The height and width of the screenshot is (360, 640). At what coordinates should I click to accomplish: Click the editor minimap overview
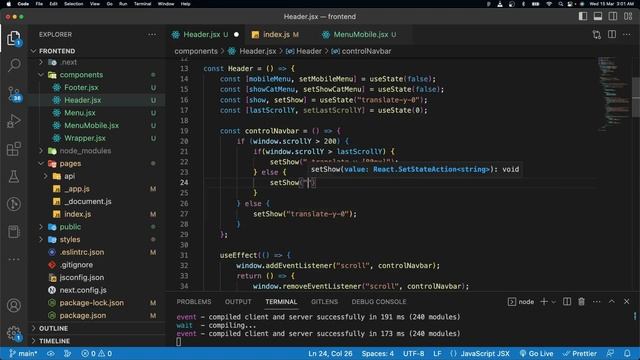coord(614,94)
